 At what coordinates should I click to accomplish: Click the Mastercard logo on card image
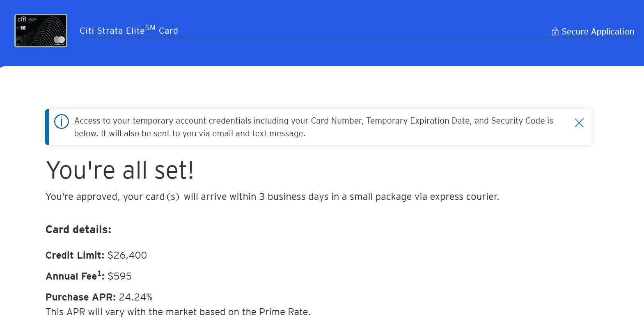click(x=60, y=40)
